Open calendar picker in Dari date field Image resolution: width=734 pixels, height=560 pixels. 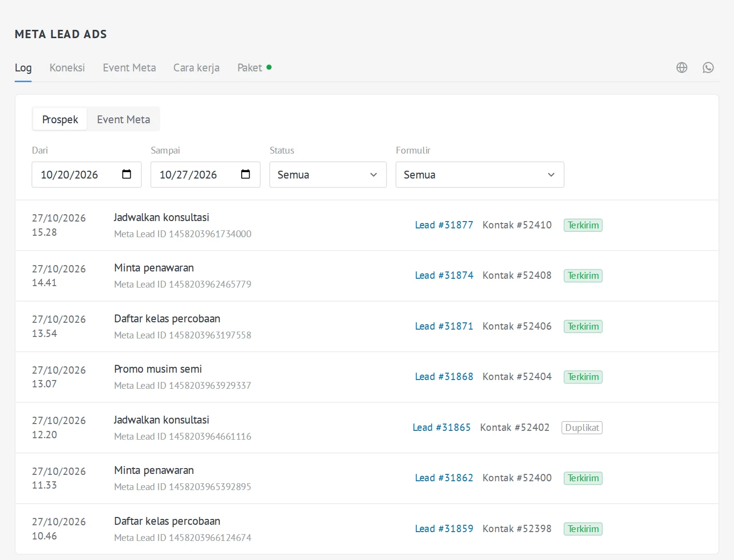point(127,174)
